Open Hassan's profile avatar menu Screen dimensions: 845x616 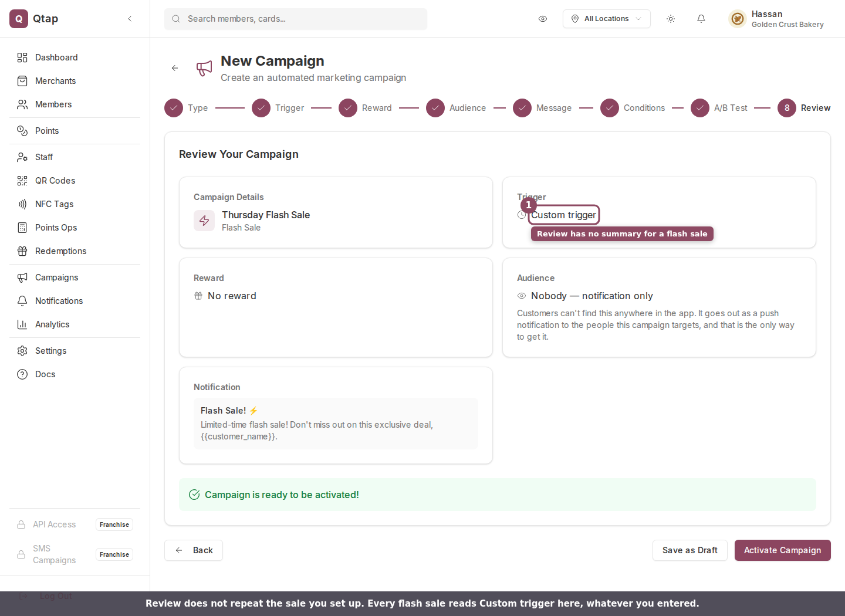(x=738, y=19)
